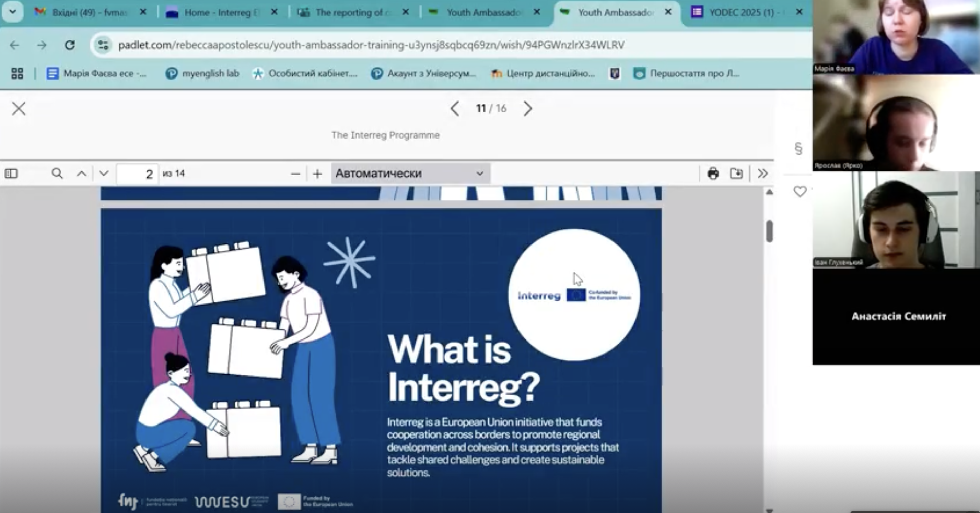Open bookmark Центр дистанційного
980x513 pixels.
[x=542, y=73]
